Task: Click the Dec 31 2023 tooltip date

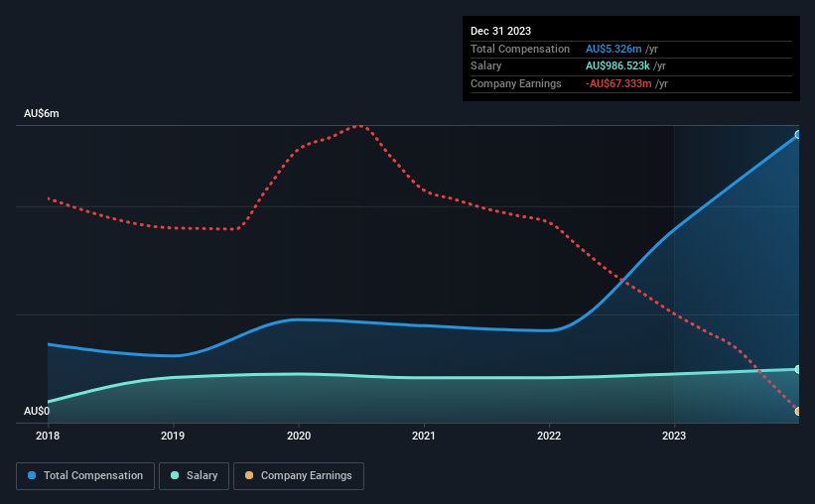Action: (x=500, y=31)
